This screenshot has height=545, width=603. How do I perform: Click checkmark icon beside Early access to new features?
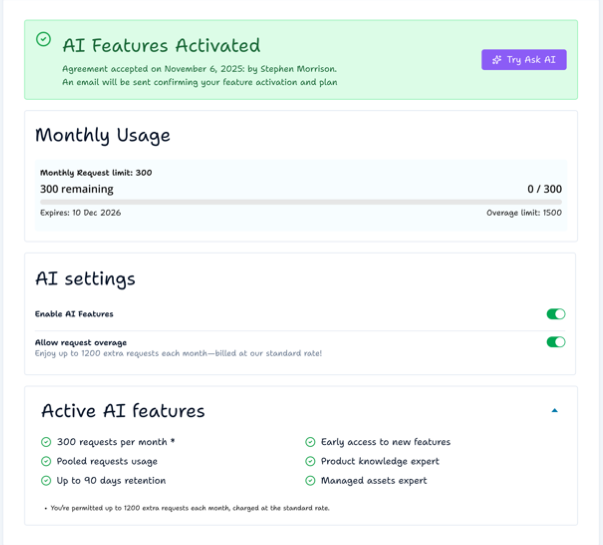(310, 442)
